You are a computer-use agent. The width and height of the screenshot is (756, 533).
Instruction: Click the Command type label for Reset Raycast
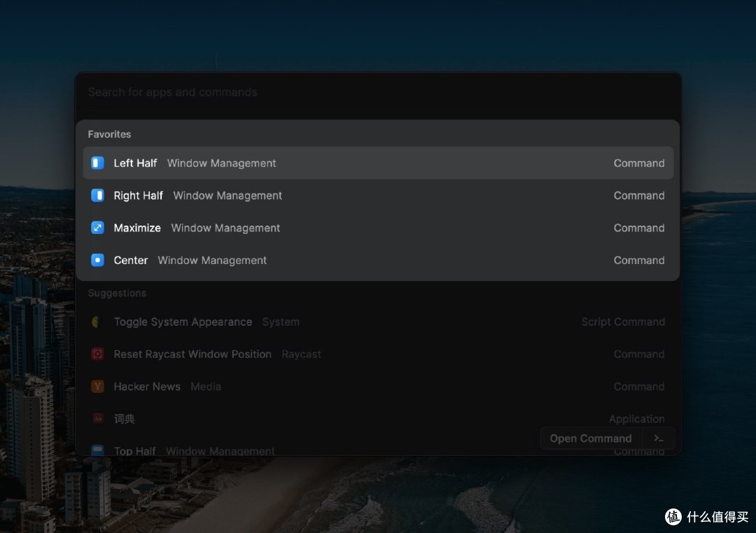[639, 354]
